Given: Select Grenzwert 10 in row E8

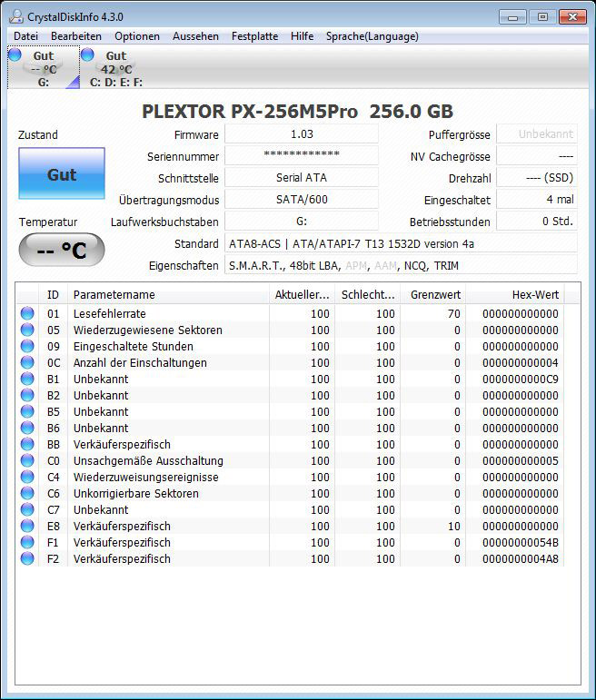Looking at the screenshot, I should (x=454, y=527).
